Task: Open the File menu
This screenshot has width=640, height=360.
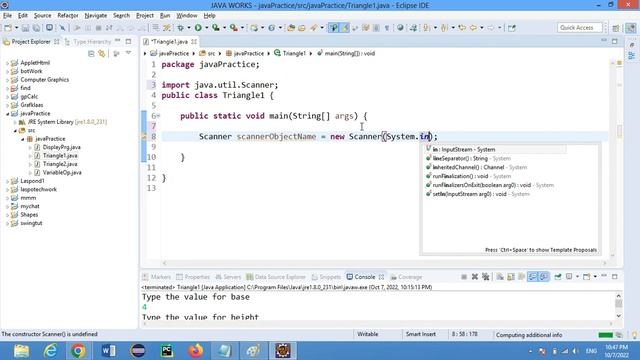Action: pos(7,16)
